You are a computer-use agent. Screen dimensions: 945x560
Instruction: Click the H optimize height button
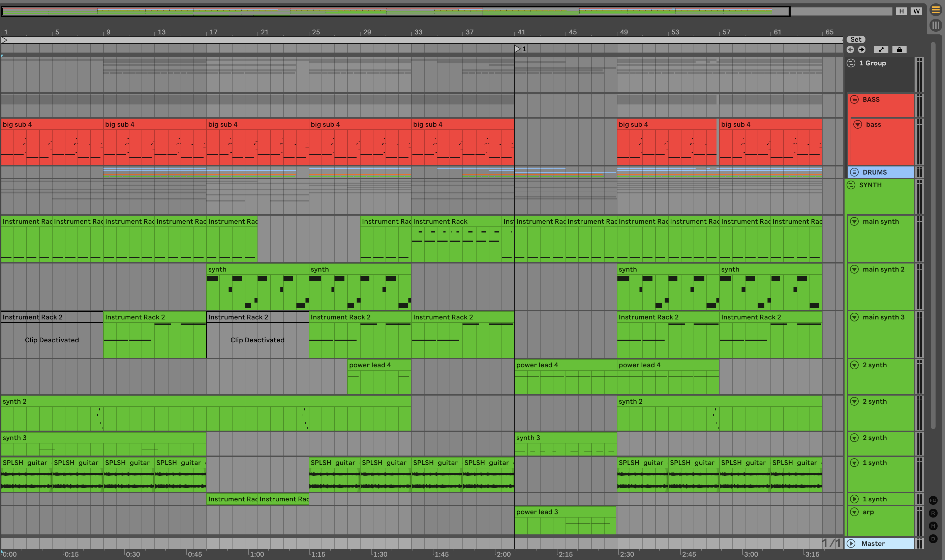pyautogui.click(x=901, y=11)
